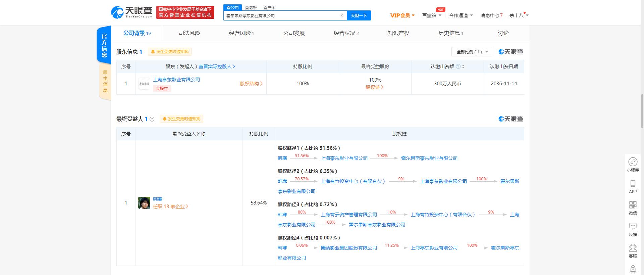
Task: Switch to the 司法风险 tab
Action: pos(189,33)
